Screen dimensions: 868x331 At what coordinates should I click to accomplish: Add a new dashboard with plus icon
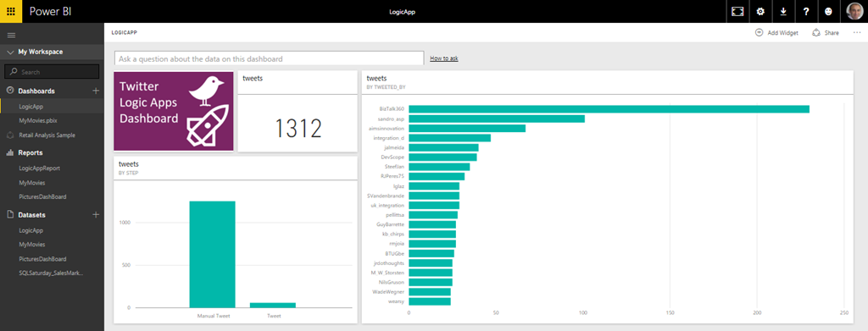point(96,91)
